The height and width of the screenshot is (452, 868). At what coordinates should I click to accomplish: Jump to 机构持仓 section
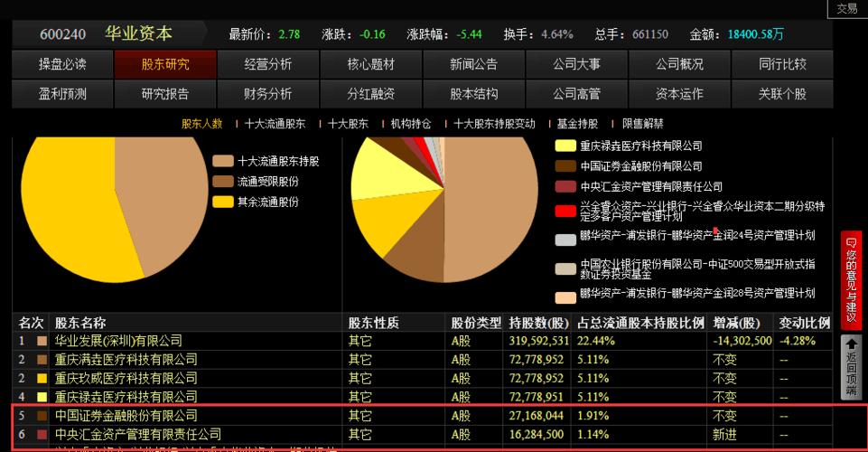coord(411,124)
